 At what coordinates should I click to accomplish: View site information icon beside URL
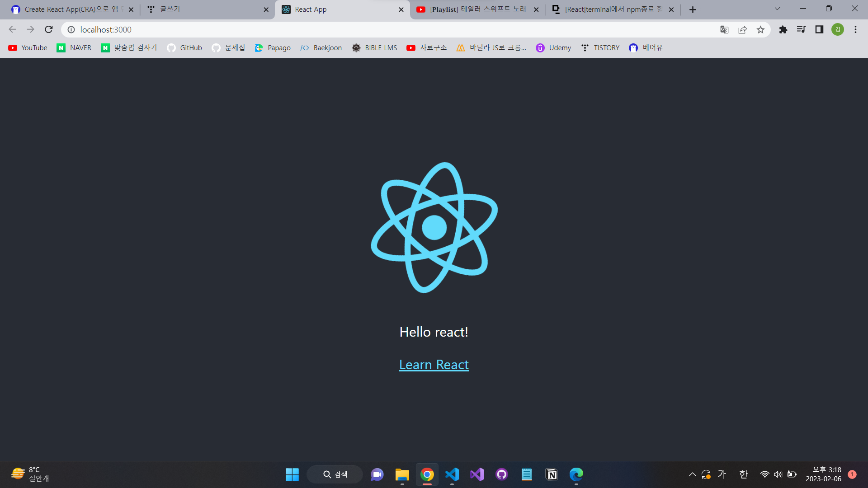[x=71, y=30]
